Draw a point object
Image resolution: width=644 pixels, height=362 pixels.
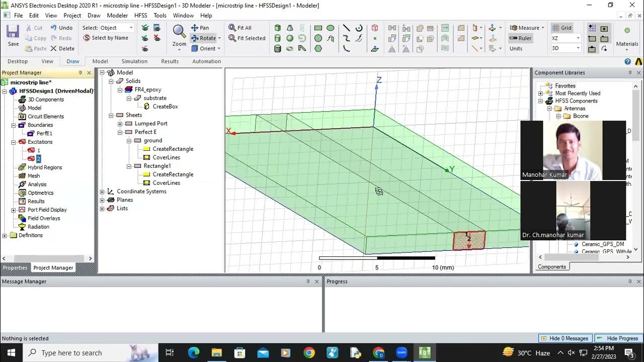coord(375,38)
